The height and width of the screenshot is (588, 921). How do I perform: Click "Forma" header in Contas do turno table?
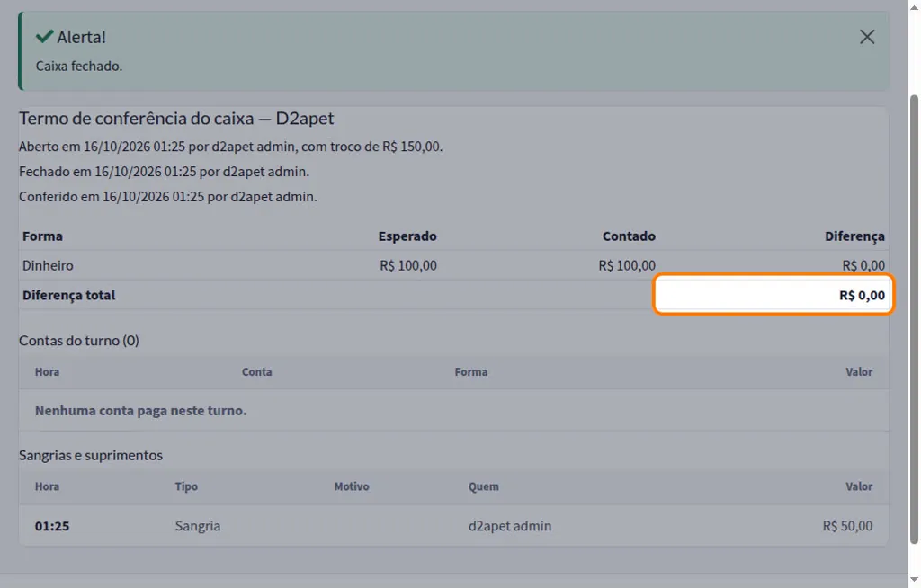coord(471,372)
